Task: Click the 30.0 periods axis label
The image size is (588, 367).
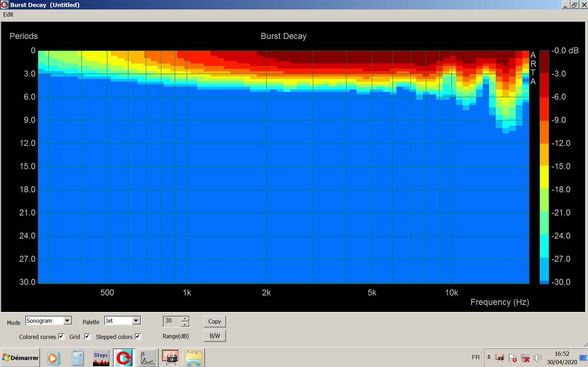Action: tap(28, 282)
